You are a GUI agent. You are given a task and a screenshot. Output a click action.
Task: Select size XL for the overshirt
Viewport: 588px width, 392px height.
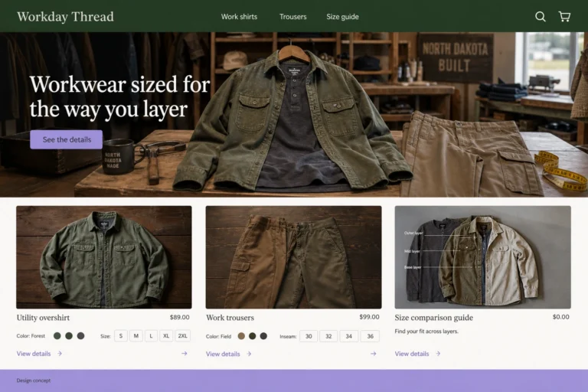[x=166, y=336]
